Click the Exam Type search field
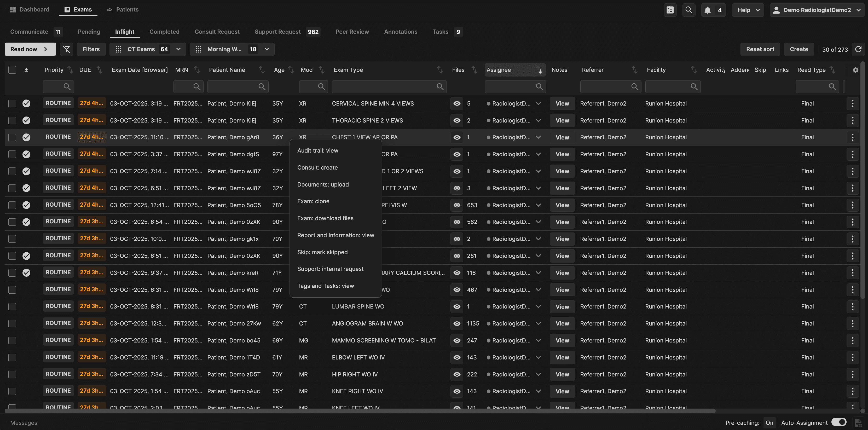 (384, 87)
